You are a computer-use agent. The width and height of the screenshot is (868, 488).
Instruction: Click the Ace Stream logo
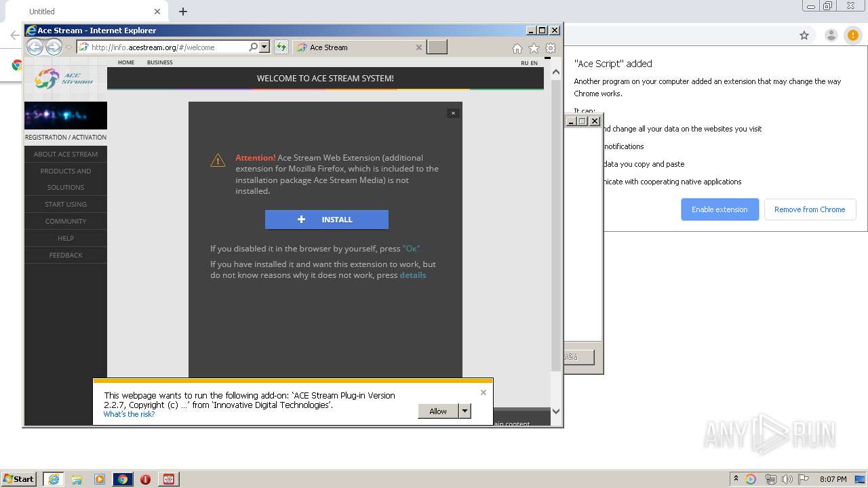point(65,79)
